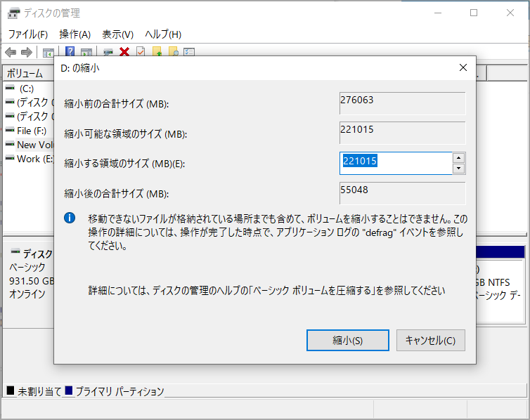Viewport: 530px width, 420px height.
Task: Click the red X delete icon
Action: pos(124,52)
